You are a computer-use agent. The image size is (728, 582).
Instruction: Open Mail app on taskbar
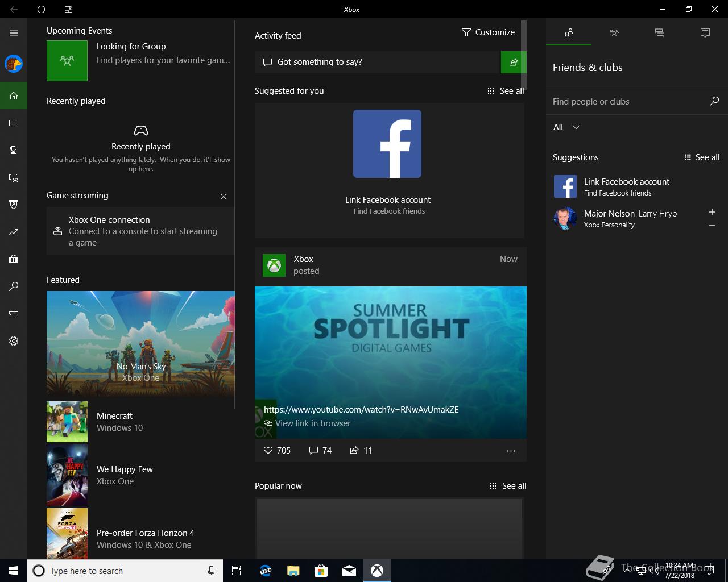[349, 571]
